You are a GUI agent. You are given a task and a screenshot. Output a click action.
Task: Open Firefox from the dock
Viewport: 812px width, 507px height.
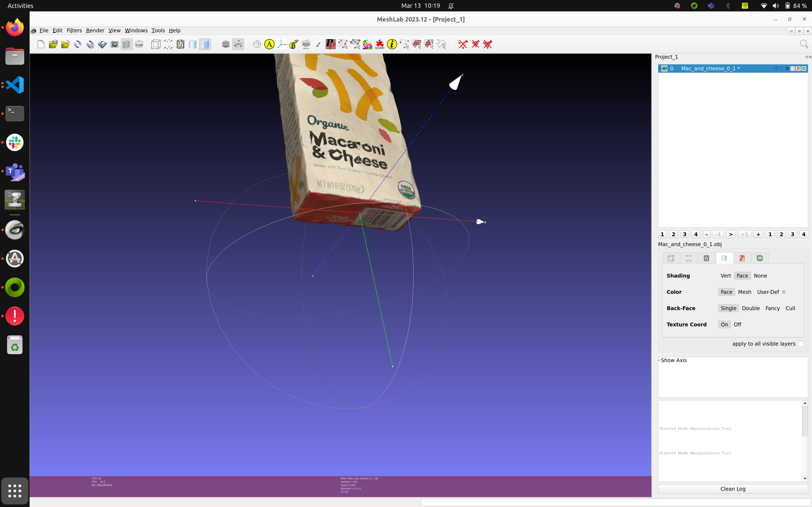[14, 27]
